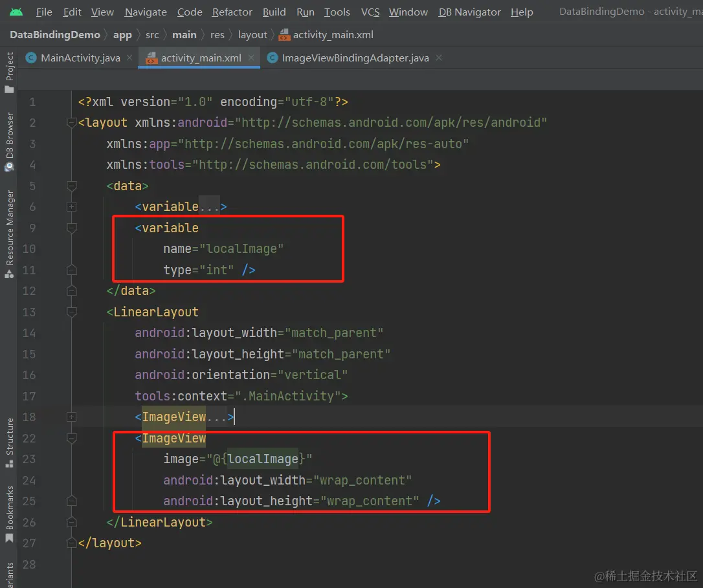Click fold end marker on line 25
This screenshot has width=703, height=588.
point(71,501)
